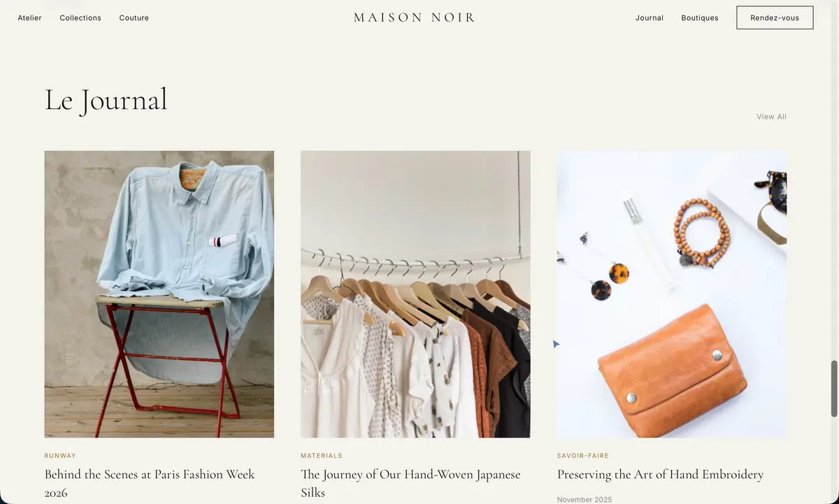Select the SAVOIR-FAIRE category label
The width and height of the screenshot is (839, 504).
click(583, 456)
